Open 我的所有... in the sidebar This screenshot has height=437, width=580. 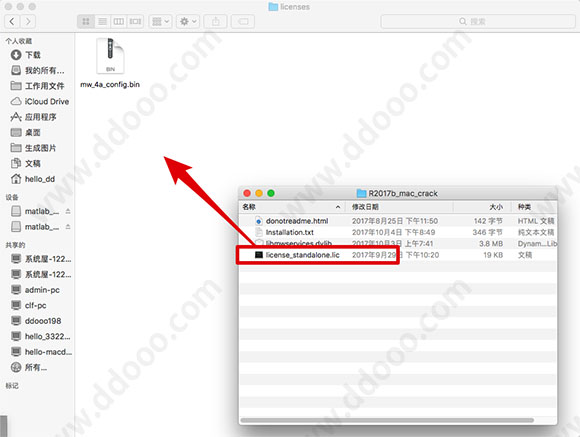point(37,70)
